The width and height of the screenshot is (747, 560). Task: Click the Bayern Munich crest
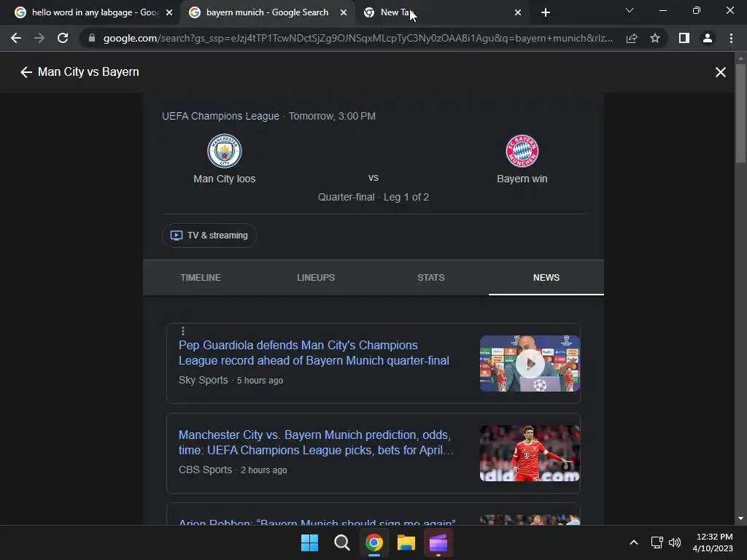pyautogui.click(x=522, y=151)
